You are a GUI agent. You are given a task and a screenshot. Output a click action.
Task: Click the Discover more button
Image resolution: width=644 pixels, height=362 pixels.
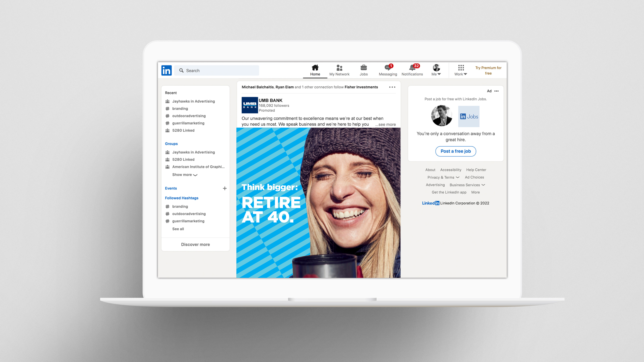pyautogui.click(x=195, y=245)
